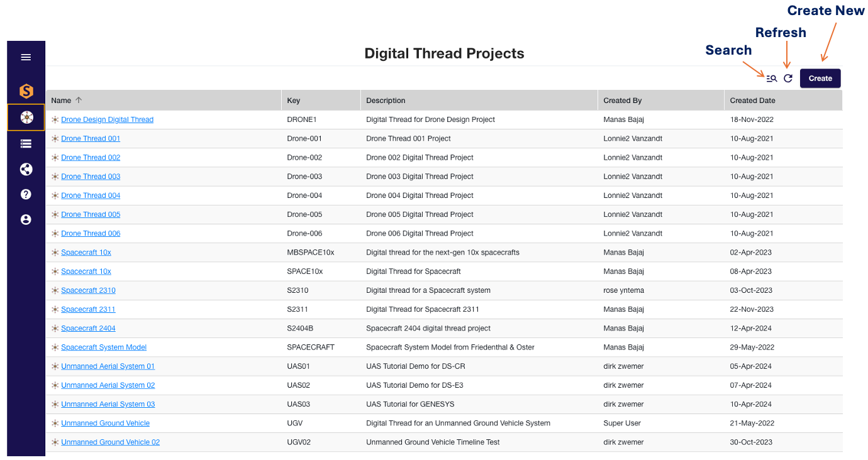Click the Create button

click(x=820, y=79)
